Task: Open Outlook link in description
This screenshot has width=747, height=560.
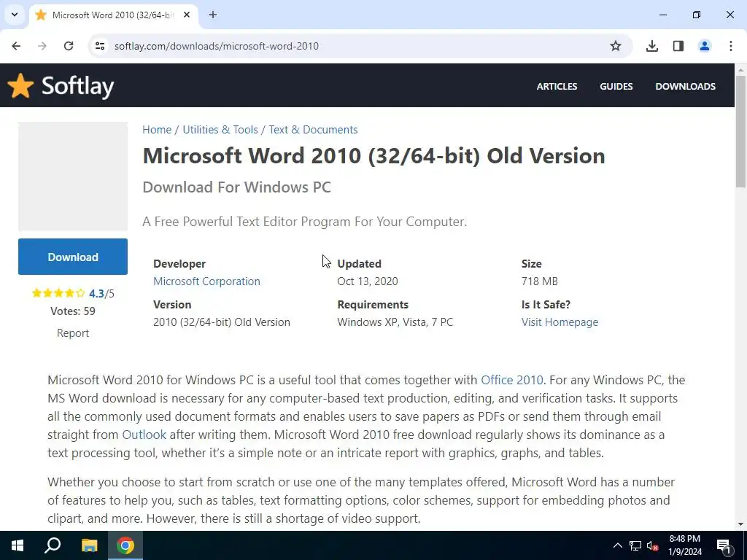Action: pos(144,435)
